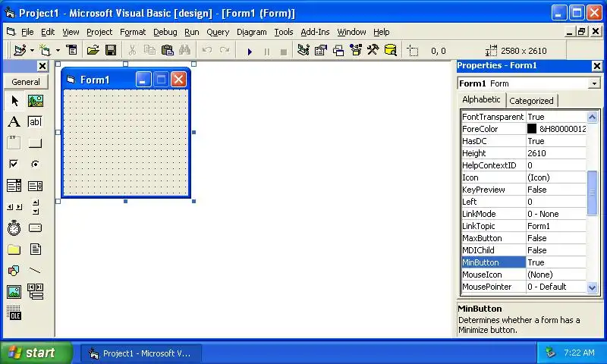
Task: Expand Add Project dropdown arrow
Action: pyautogui.click(x=32, y=50)
